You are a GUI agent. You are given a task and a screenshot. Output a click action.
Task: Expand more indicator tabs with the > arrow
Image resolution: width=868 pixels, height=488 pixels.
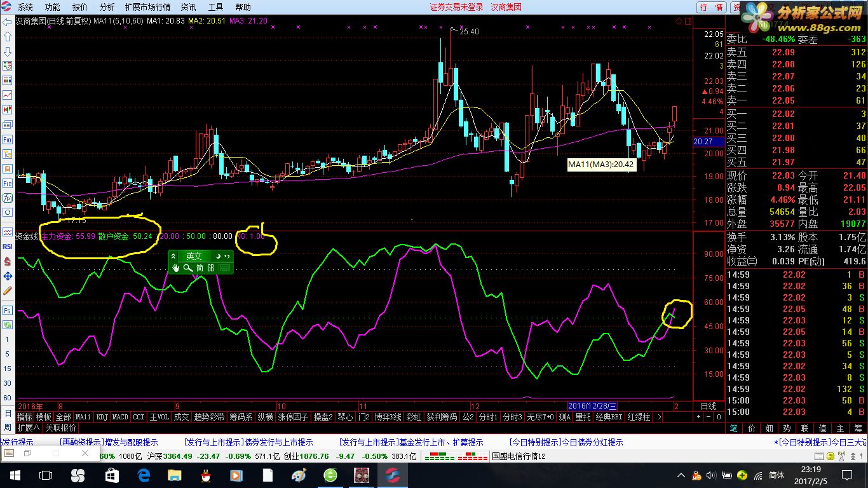(659, 417)
